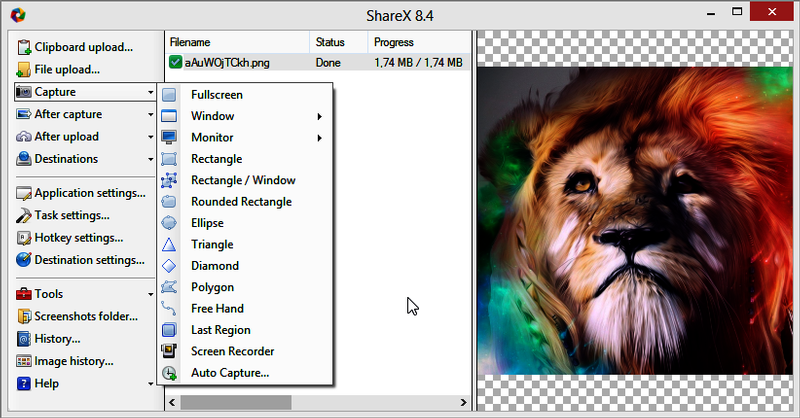Sort by the Progress column header

tap(419, 42)
